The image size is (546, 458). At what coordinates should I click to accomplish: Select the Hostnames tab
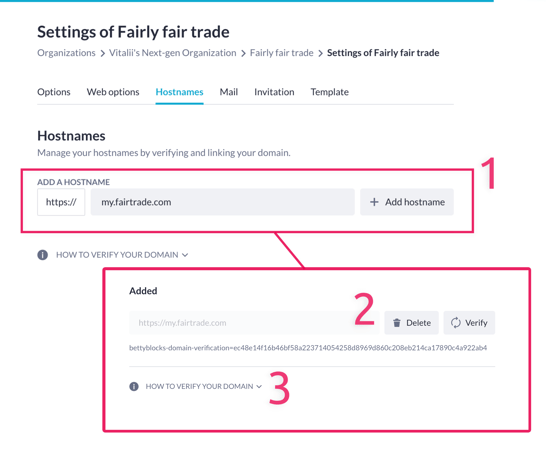pyautogui.click(x=179, y=92)
